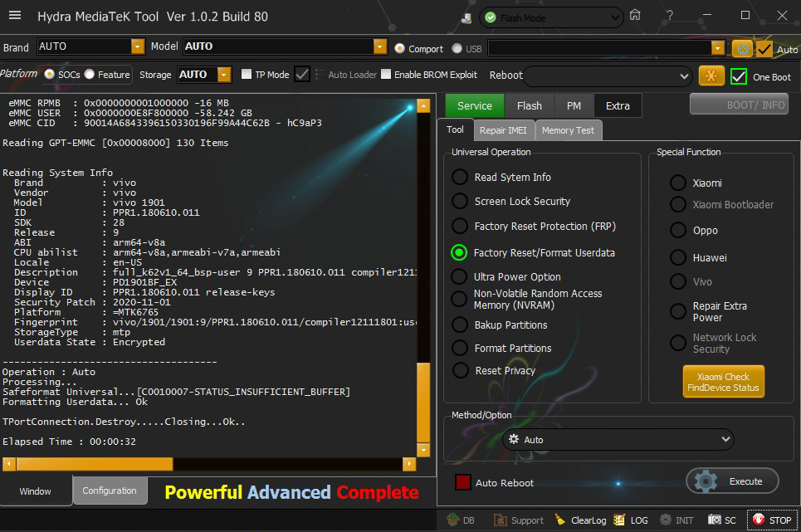This screenshot has width=801, height=532.
Task: Open the Window tab button
Action: tap(35, 491)
